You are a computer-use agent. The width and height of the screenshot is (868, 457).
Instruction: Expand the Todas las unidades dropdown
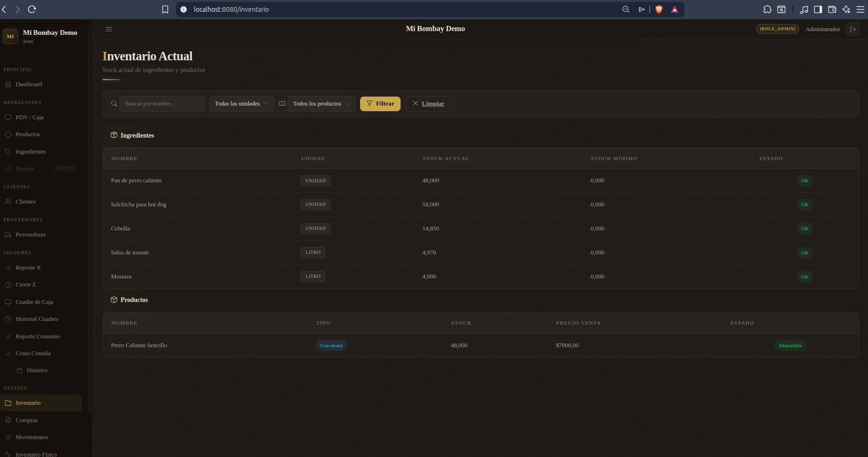[x=241, y=104]
